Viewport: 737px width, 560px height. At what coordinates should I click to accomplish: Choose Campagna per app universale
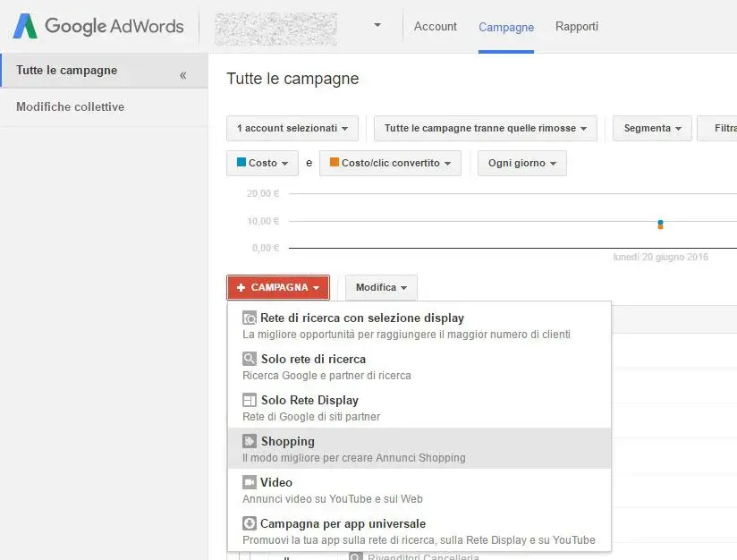pyautogui.click(x=419, y=531)
